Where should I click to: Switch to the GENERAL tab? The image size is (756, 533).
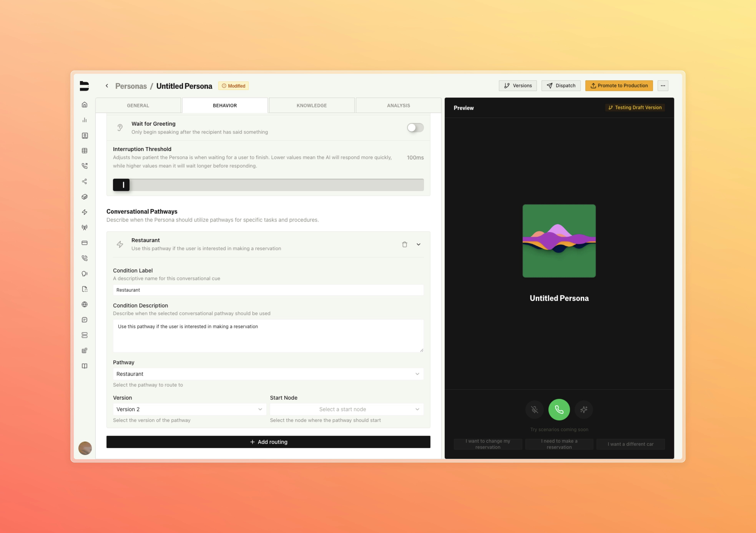pyautogui.click(x=138, y=106)
